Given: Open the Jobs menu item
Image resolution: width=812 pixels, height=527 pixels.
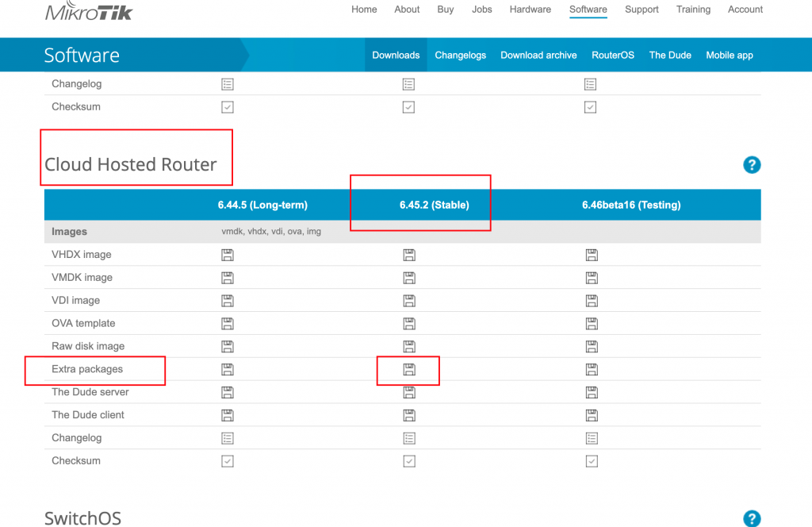Looking at the screenshot, I should 481,10.
